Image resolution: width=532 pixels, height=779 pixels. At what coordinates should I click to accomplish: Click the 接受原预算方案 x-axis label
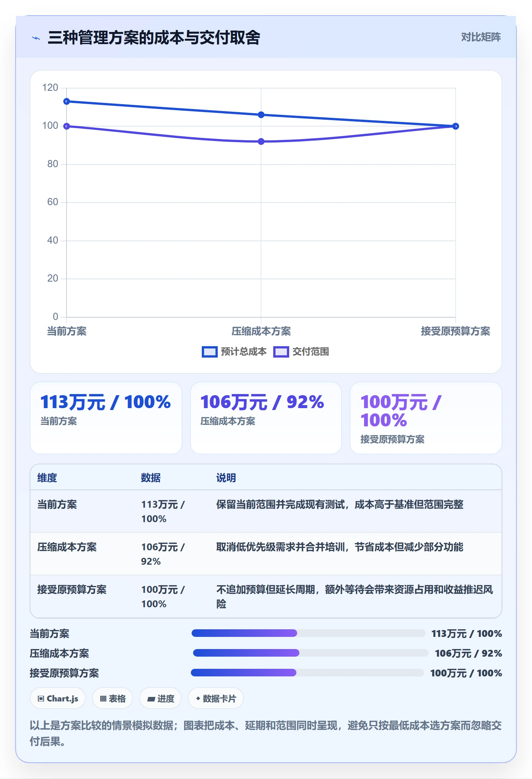click(456, 331)
